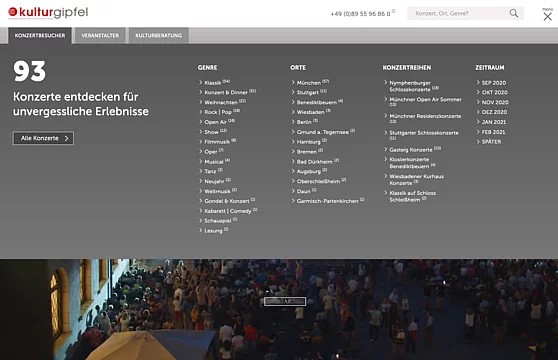The height and width of the screenshot is (360, 558).
Task: Choose Augsburg under Orte
Action: (309, 171)
